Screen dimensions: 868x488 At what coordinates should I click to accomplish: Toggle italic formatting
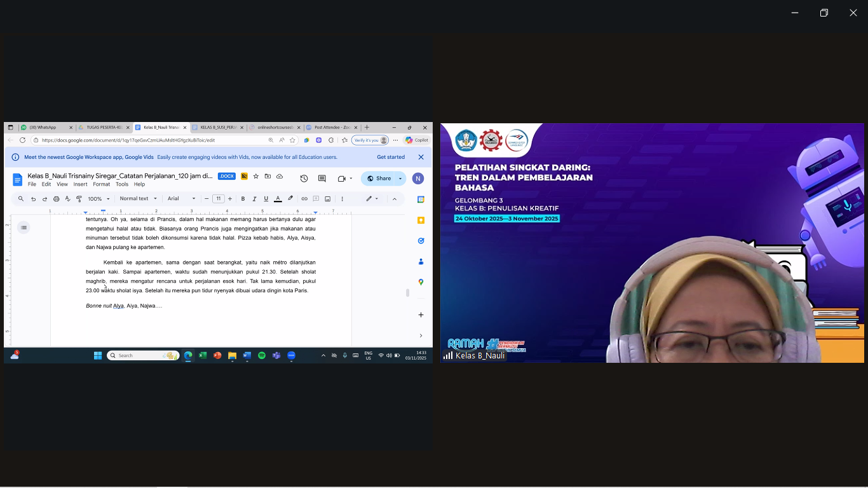pos(254,199)
